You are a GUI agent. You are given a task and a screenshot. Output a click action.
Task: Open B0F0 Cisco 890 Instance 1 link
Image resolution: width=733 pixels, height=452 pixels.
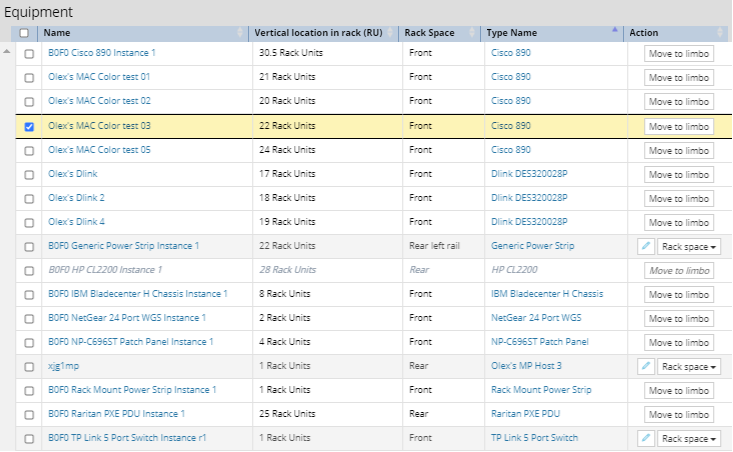coord(101,53)
